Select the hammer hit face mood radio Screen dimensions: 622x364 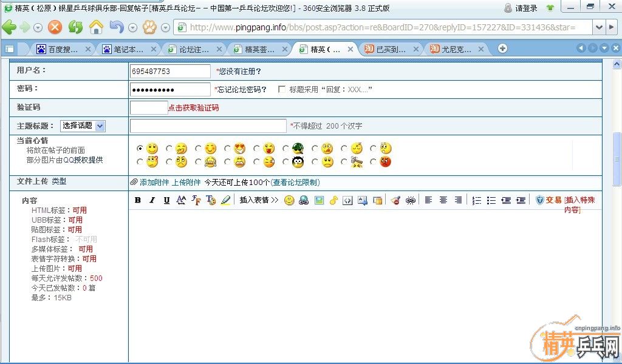coord(344,161)
